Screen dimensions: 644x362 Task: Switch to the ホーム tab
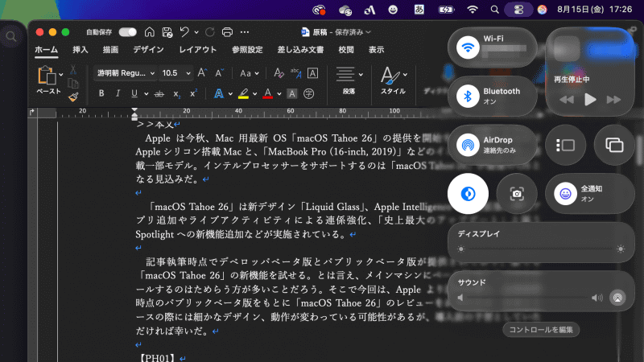coord(47,50)
